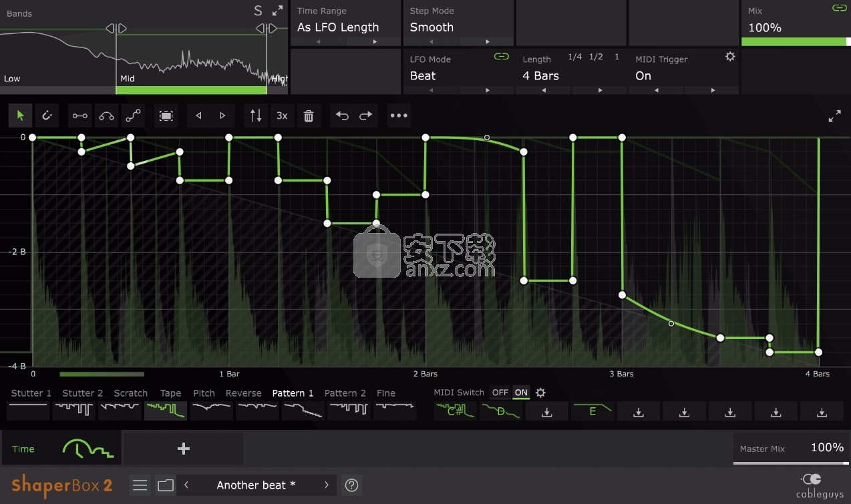Select the pointer selection tool

[x=20, y=115]
